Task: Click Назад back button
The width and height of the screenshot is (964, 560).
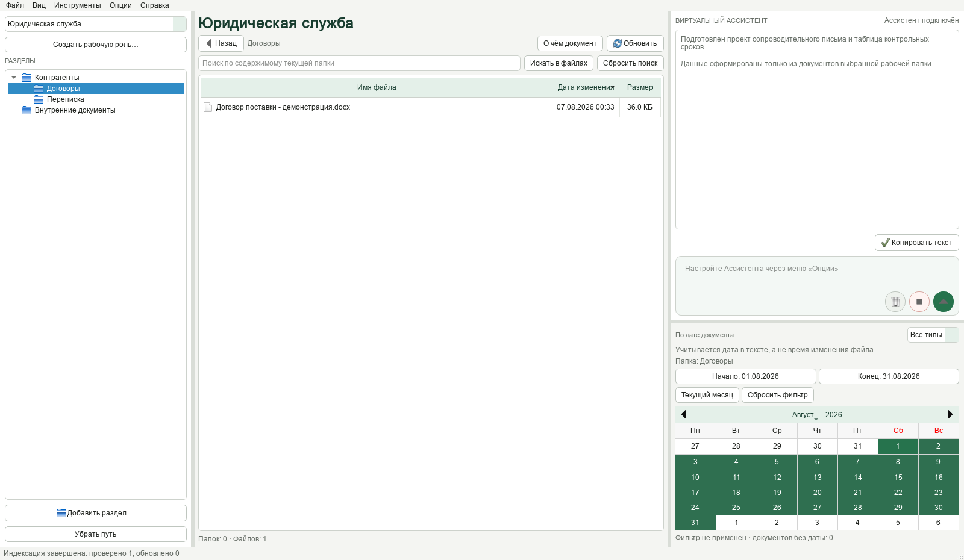Action: click(221, 43)
